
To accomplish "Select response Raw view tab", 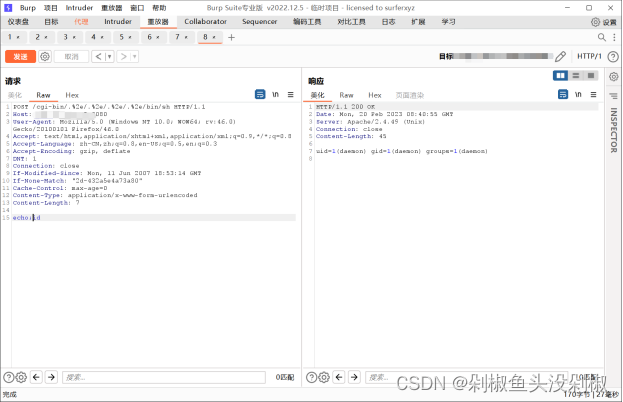I will (346, 95).
